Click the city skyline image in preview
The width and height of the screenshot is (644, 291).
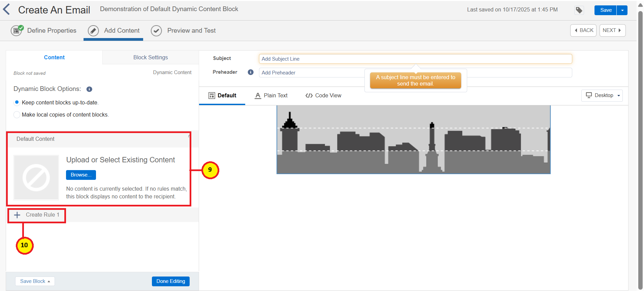[413, 139]
